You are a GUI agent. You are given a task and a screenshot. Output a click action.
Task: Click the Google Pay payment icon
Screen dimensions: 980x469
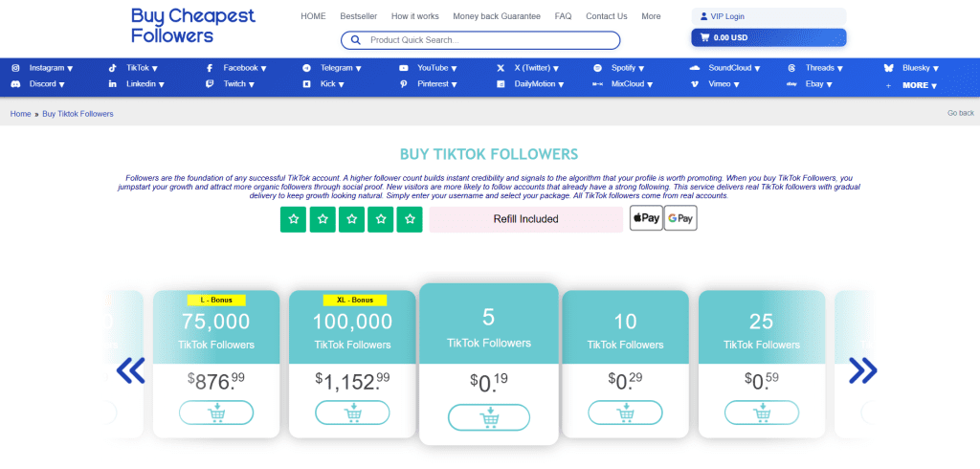coord(680,218)
